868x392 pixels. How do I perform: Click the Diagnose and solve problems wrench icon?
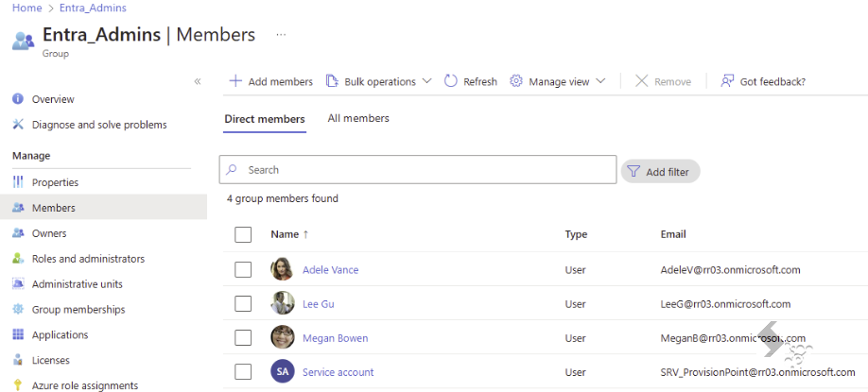point(18,125)
